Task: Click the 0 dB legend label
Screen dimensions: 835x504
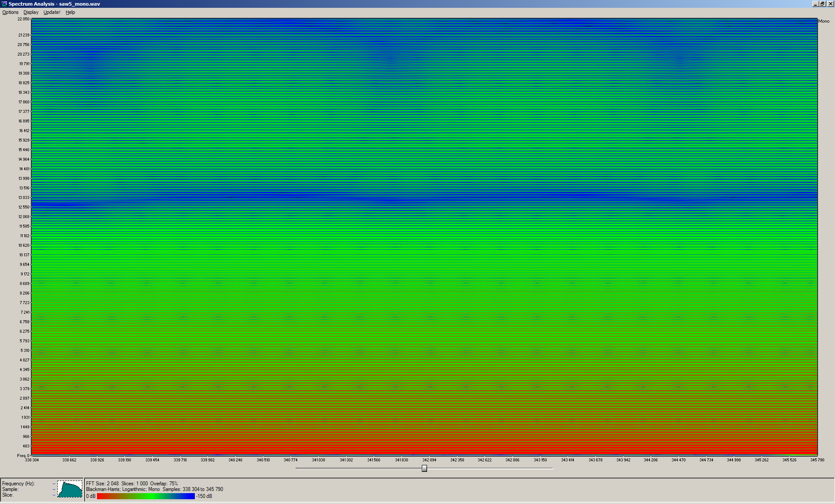Action: [x=91, y=496]
